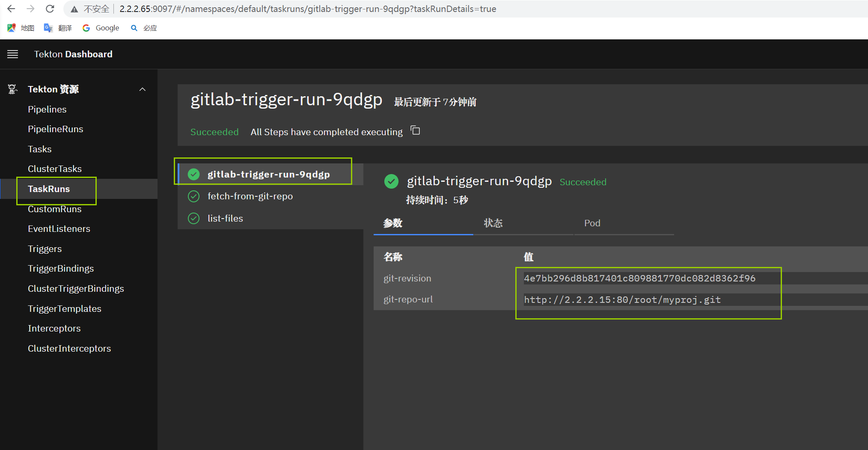
Task: Click the git-repo-url value
Action: [622, 300]
